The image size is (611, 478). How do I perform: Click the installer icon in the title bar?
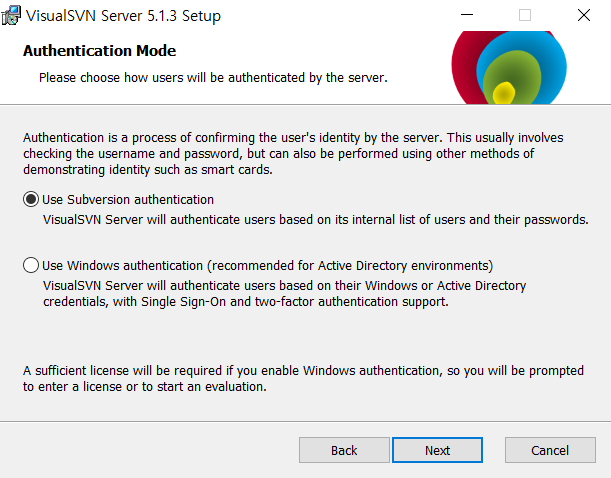click(13, 16)
